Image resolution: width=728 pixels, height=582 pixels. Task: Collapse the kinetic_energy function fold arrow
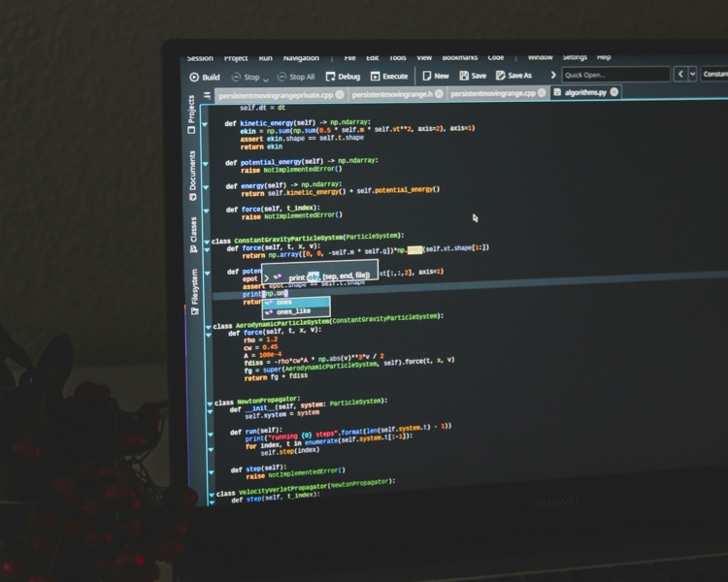tap(205, 124)
